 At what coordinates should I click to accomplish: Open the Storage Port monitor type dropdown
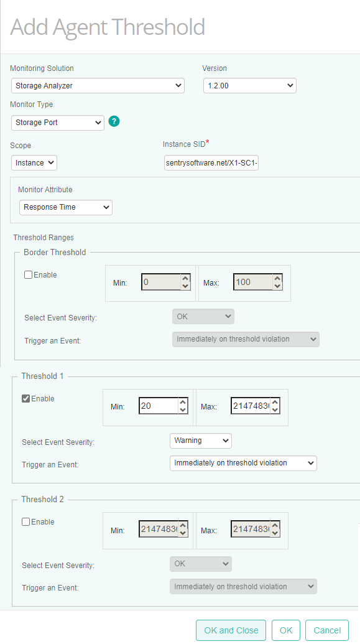[57, 123]
